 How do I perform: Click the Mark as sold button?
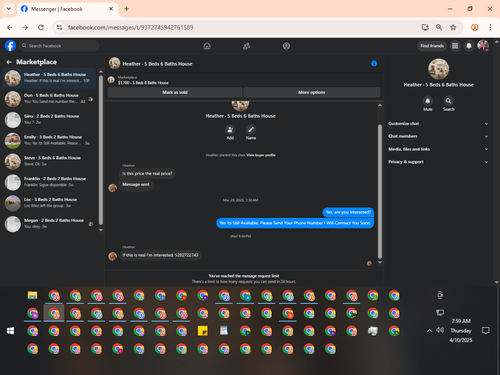(x=175, y=92)
